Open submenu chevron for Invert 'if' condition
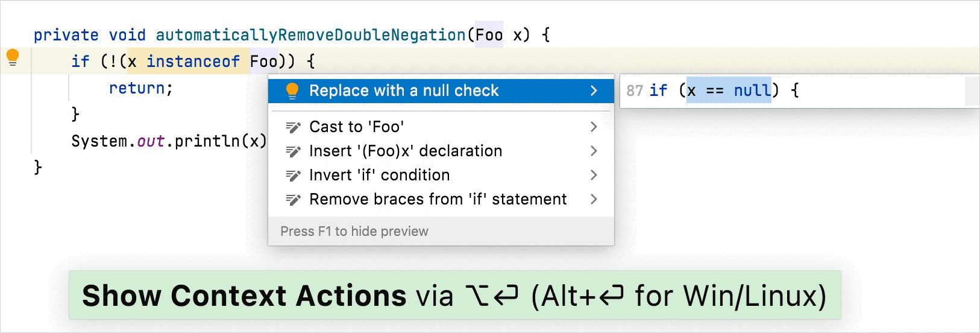This screenshot has width=980, height=333. point(594,175)
